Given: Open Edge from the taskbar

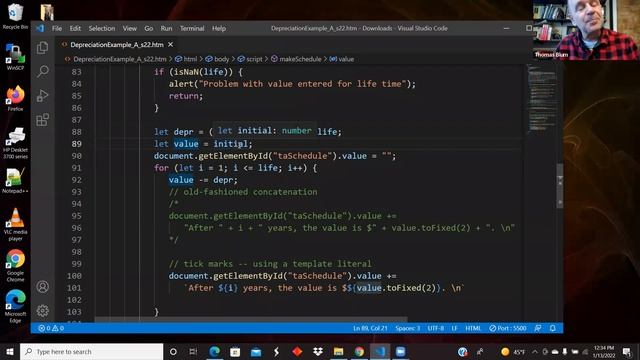Looking at the screenshot, I should coord(214,351).
